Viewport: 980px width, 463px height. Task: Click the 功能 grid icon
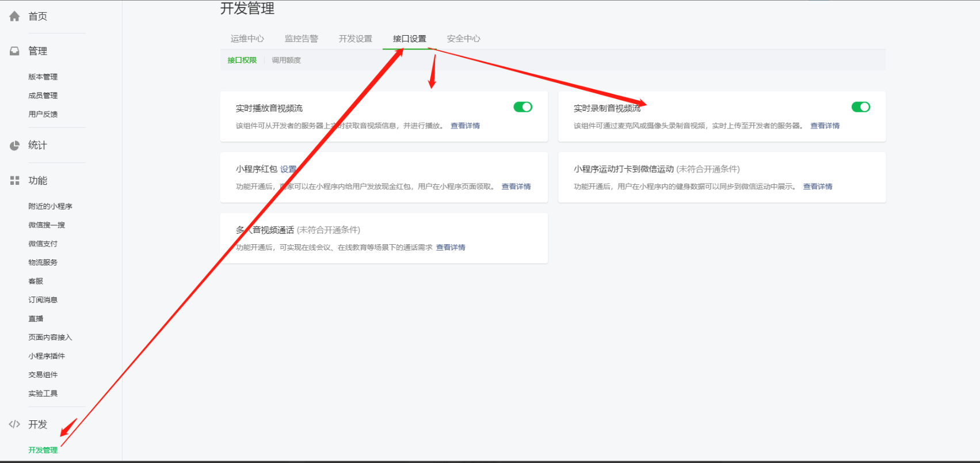pos(14,181)
